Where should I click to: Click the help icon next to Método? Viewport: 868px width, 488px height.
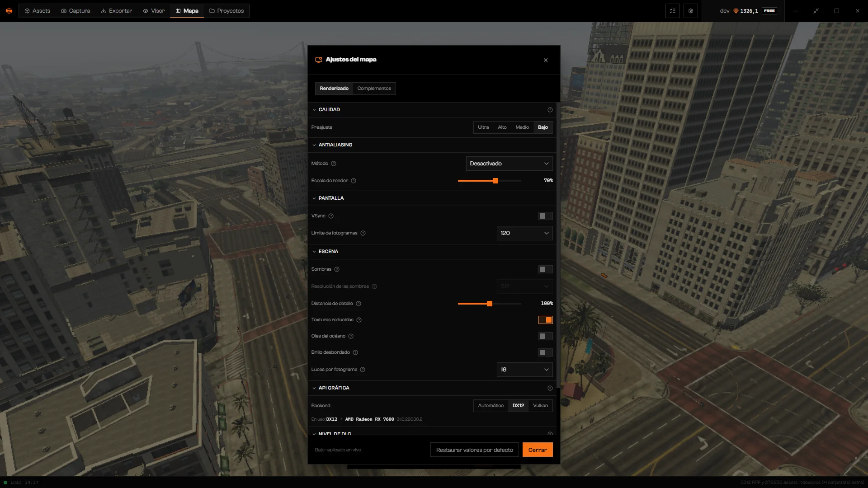coord(334,164)
